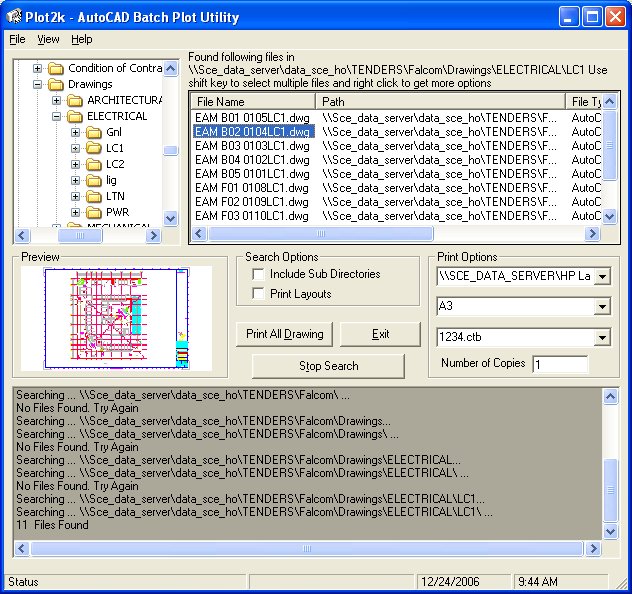
Task: Open the A3 paper size dropdown
Action: [602, 307]
